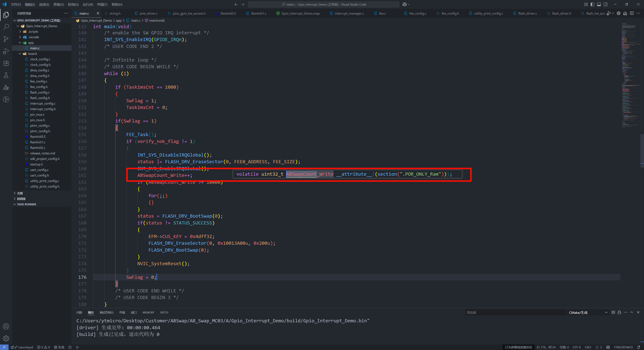Open the 终端(T) menu
The image size is (644, 350).
(102, 5)
